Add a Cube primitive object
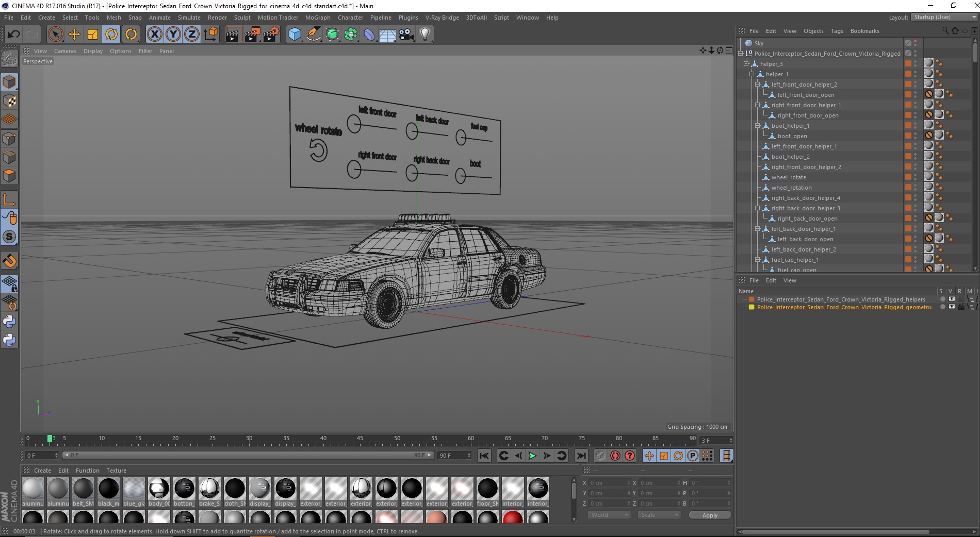The height and width of the screenshot is (537, 980). (295, 34)
